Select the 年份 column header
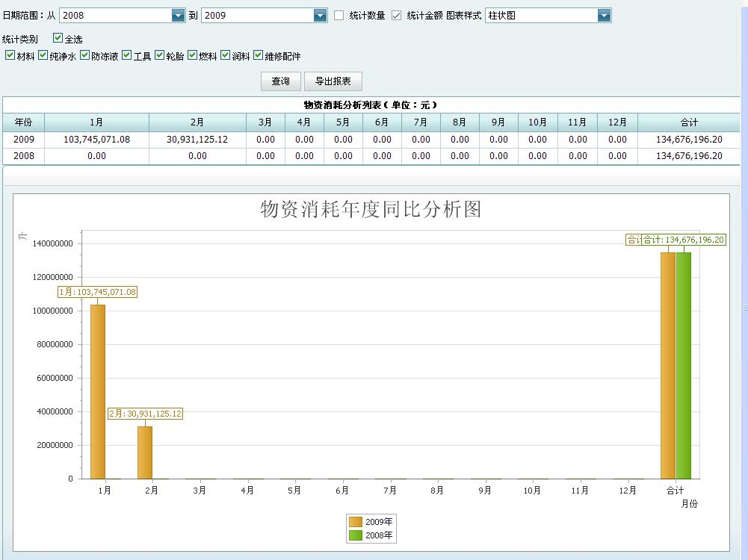The image size is (748, 560). pyautogui.click(x=23, y=122)
